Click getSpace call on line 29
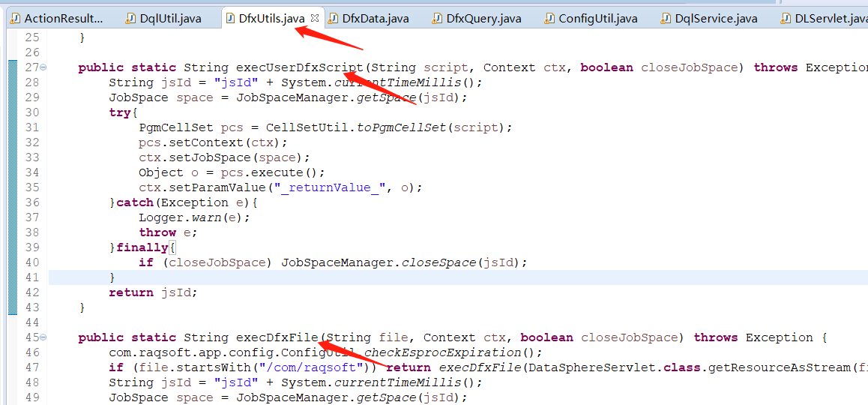The height and width of the screenshot is (405, 868). 386,97
